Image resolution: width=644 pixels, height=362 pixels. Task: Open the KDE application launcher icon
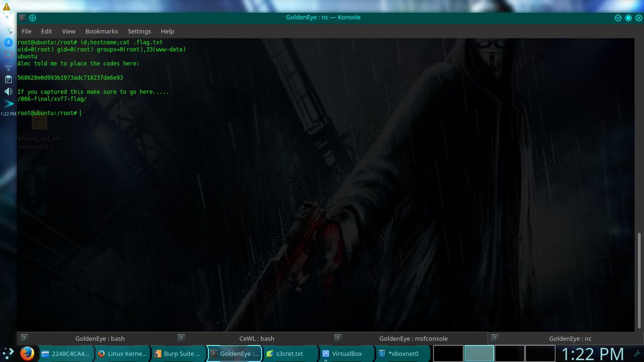(x=8, y=353)
